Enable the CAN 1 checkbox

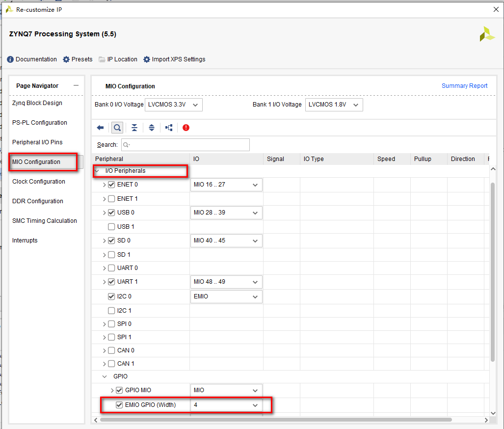click(111, 364)
